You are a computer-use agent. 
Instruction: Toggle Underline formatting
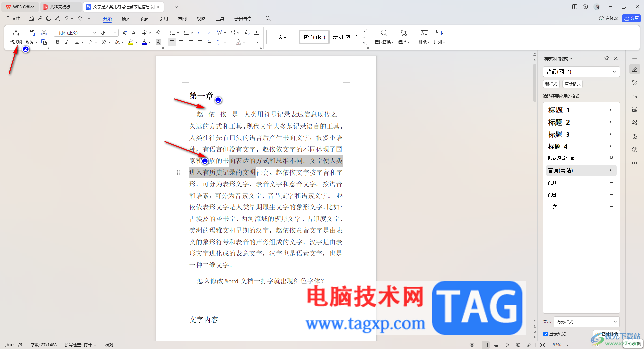tap(77, 42)
